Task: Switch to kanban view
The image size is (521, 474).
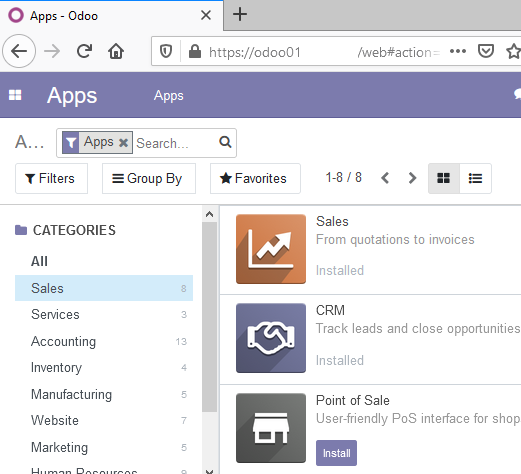Action: coord(443,178)
